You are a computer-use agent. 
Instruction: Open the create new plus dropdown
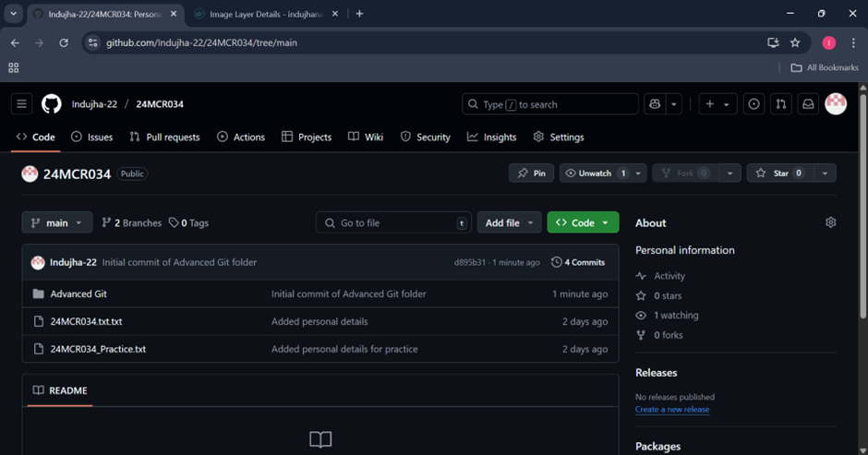point(717,104)
